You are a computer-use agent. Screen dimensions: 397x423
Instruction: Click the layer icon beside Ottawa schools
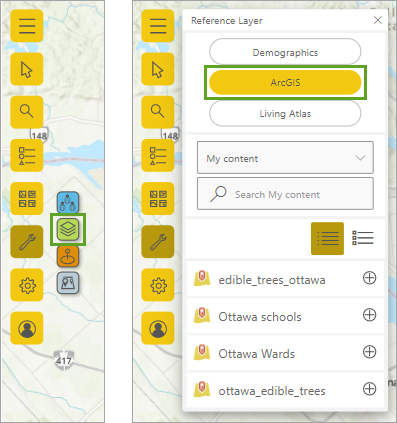tap(202, 315)
